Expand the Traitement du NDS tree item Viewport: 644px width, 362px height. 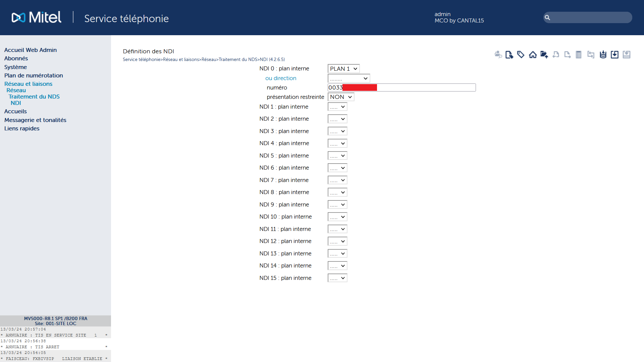pyautogui.click(x=34, y=96)
